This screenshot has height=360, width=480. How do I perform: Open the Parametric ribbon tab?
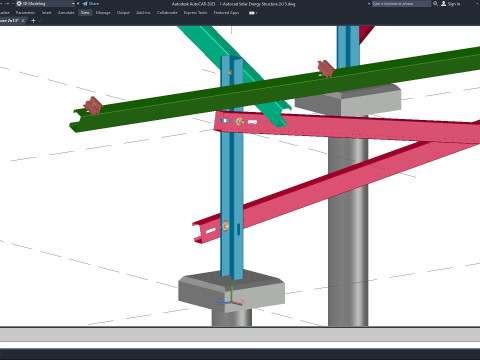click(x=25, y=13)
